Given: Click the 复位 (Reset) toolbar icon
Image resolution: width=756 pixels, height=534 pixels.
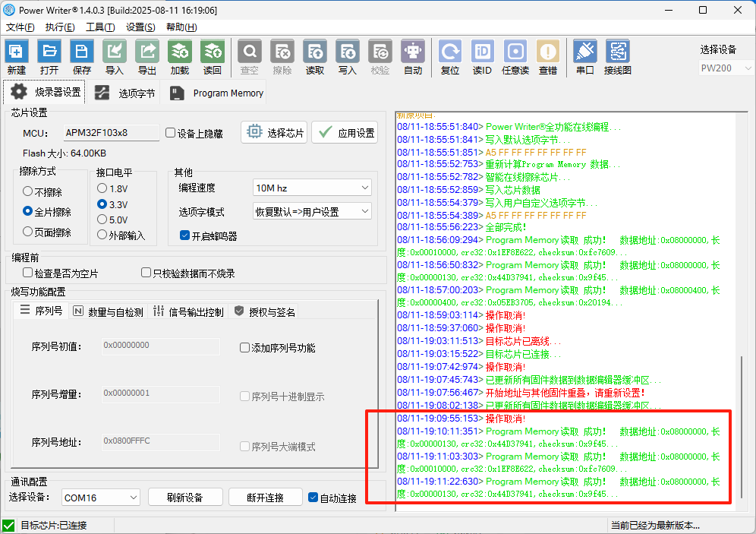Looking at the screenshot, I should [x=450, y=58].
